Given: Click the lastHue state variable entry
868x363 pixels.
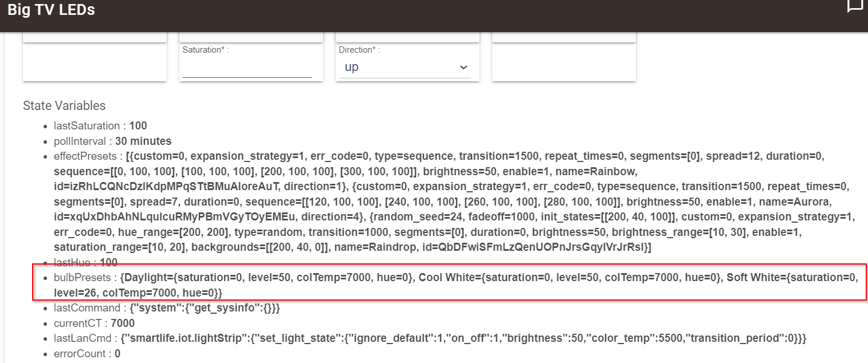Looking at the screenshot, I should coord(85,262).
